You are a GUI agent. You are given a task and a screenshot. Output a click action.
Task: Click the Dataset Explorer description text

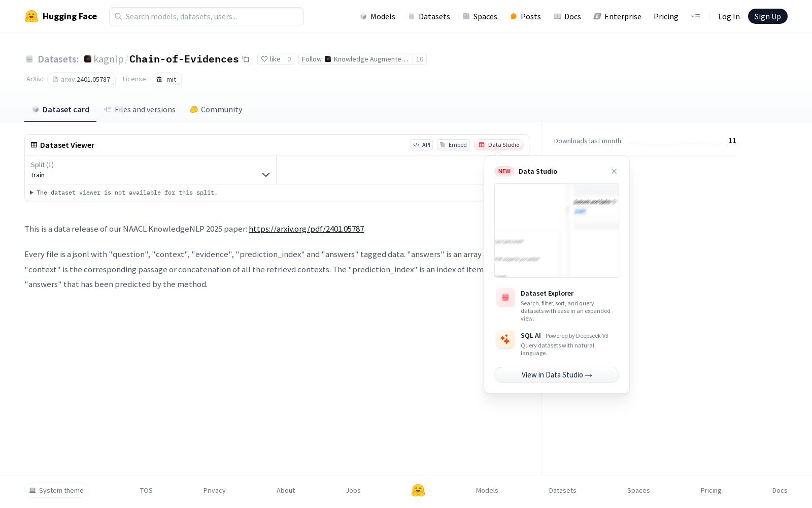click(x=565, y=311)
